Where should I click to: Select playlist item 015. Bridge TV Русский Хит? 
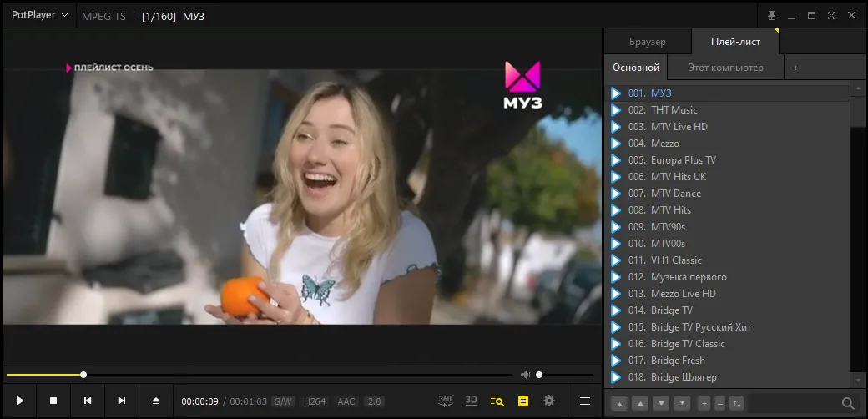[727, 327]
